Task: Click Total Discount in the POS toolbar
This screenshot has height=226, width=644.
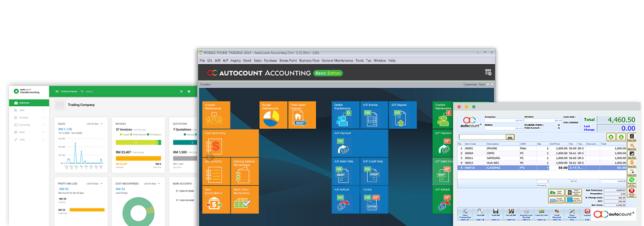Action: 556,214
